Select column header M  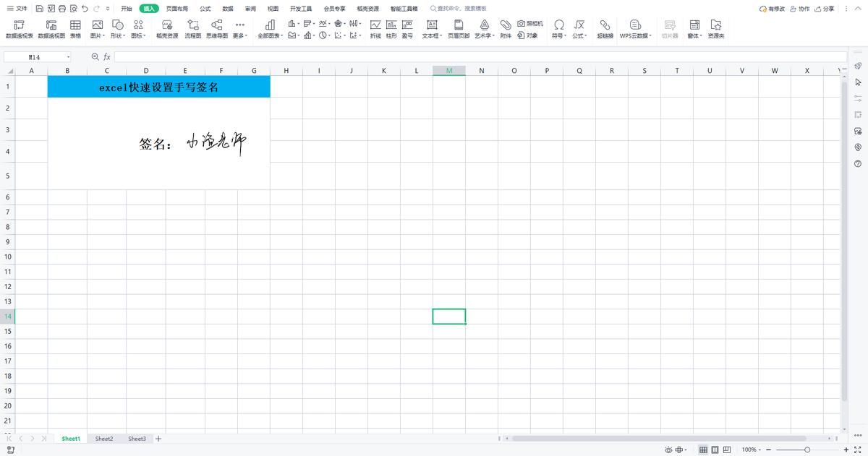click(449, 70)
